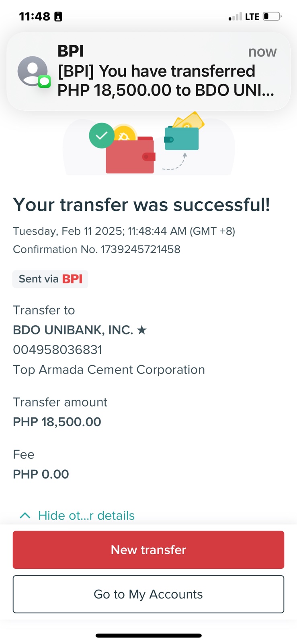The image size is (297, 644).
Task: Tap the iOS home indicator bar
Action: 148,636
